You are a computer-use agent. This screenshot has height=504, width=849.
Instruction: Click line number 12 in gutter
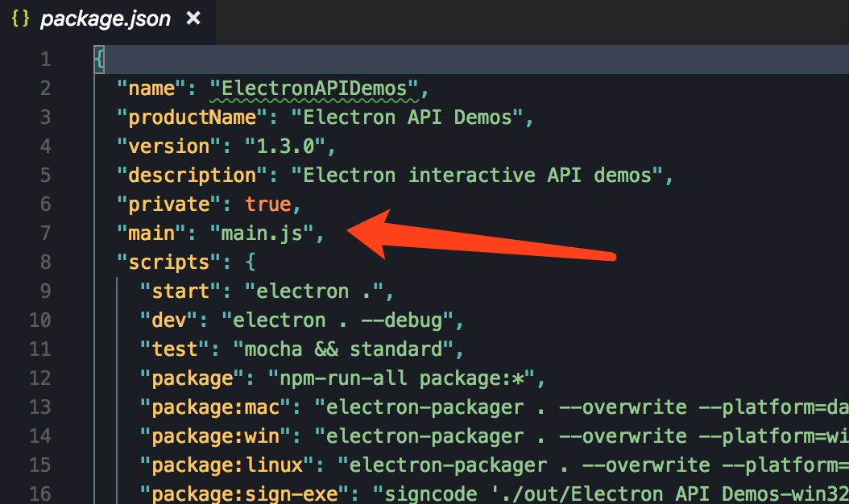click(x=40, y=378)
